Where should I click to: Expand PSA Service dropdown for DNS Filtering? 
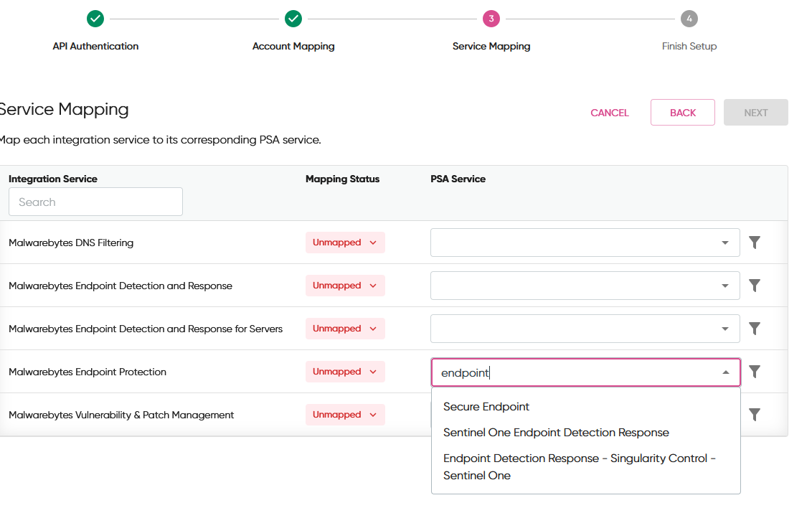[725, 243]
